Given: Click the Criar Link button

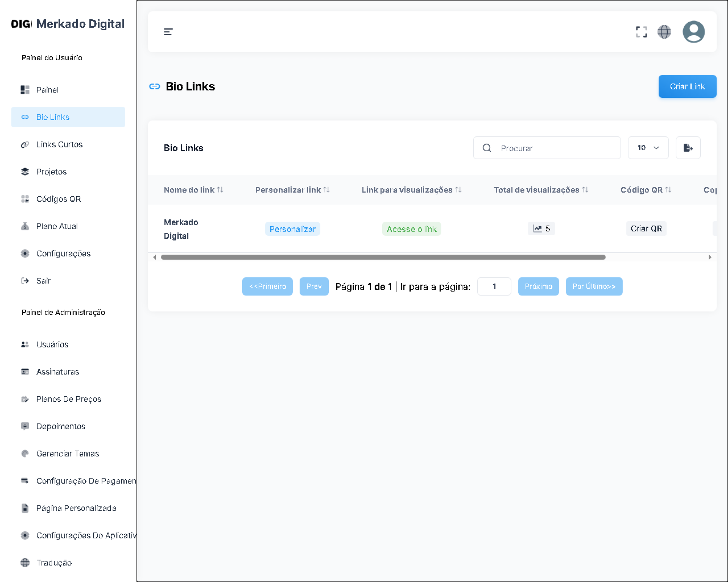Looking at the screenshot, I should click(x=687, y=86).
